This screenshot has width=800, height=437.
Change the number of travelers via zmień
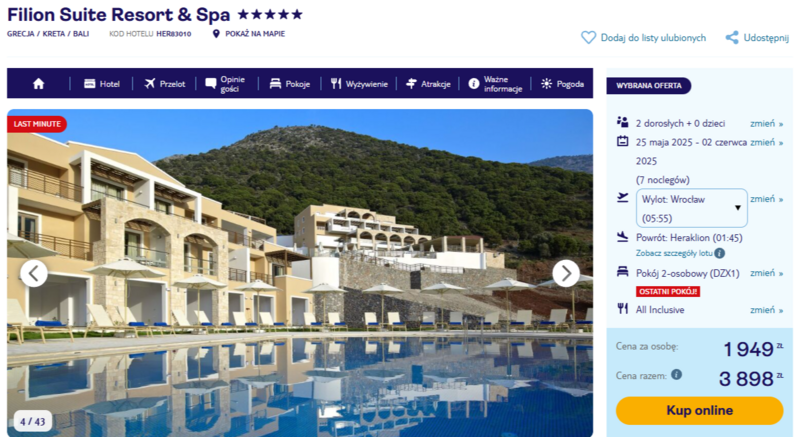(x=766, y=123)
